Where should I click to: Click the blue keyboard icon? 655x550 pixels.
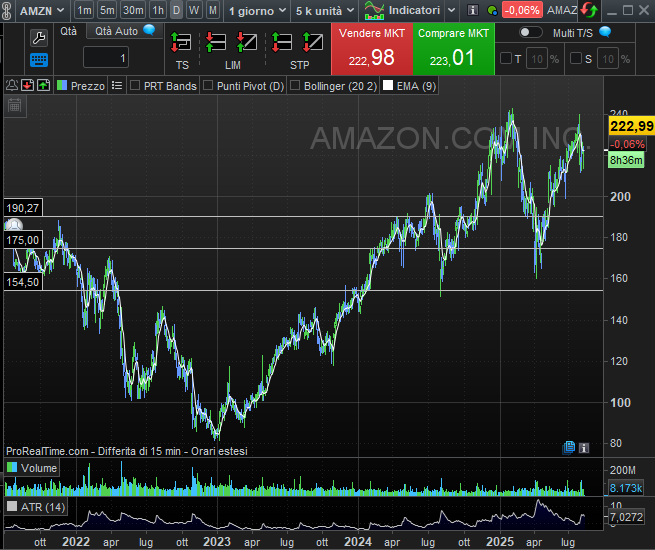click(39, 60)
